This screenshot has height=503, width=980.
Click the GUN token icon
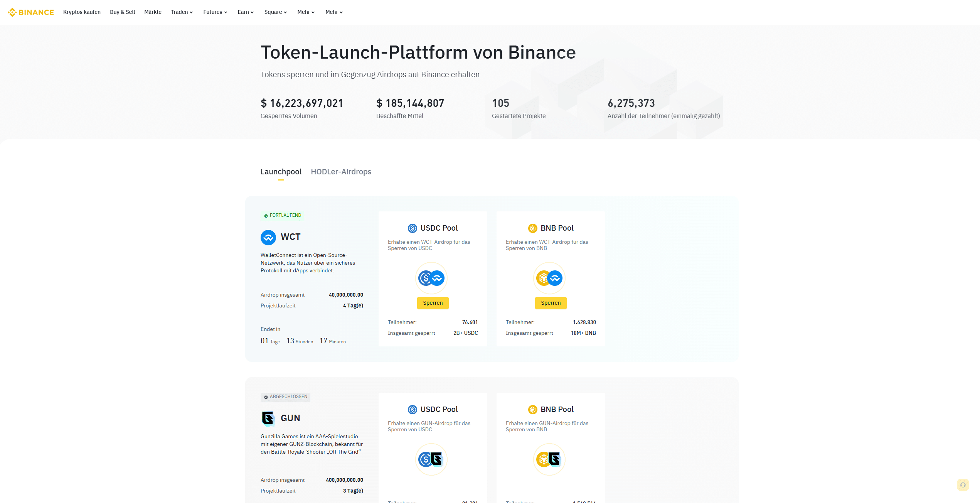tap(268, 418)
